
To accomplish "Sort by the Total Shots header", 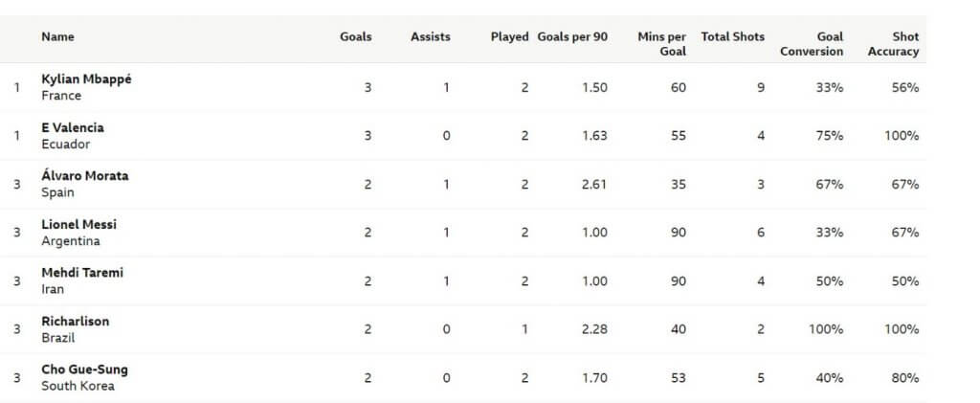I will coord(733,36).
